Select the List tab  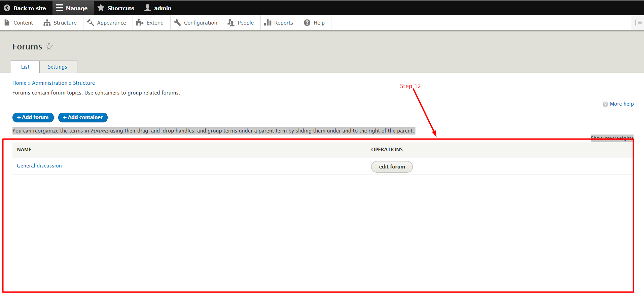point(25,67)
